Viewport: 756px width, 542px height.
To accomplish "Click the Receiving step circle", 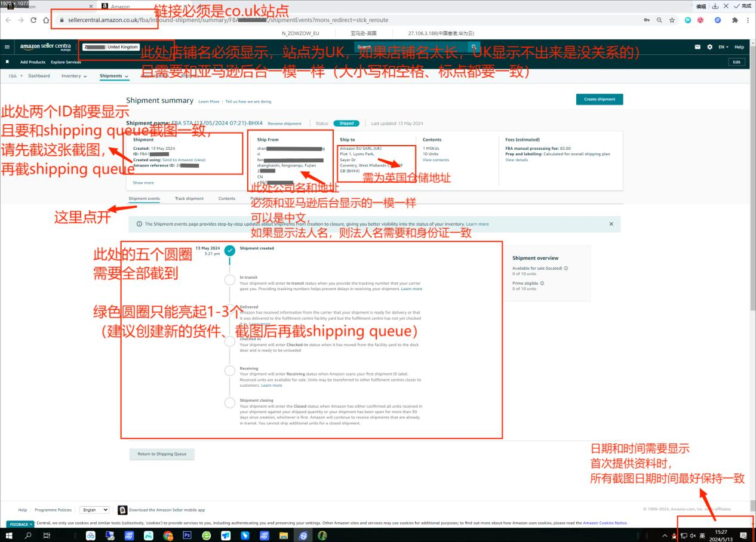I will point(229,371).
